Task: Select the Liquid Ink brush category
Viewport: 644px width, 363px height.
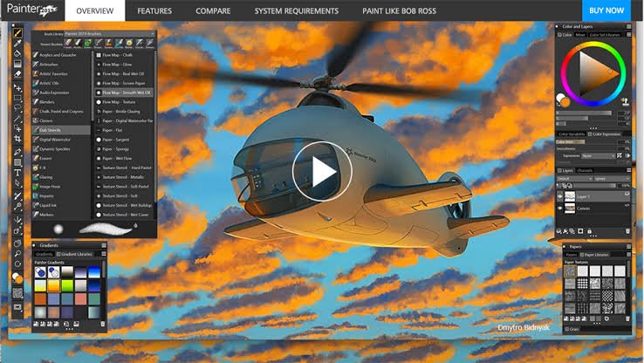Action: (61, 205)
